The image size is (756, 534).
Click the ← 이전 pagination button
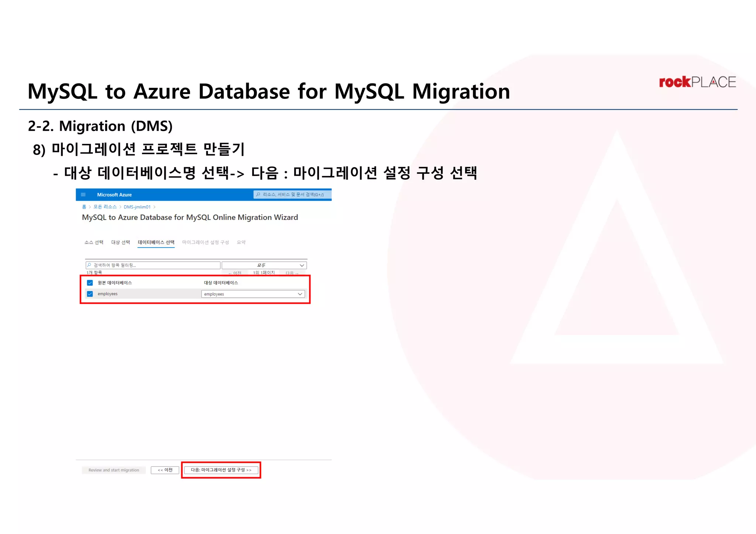tap(235, 273)
